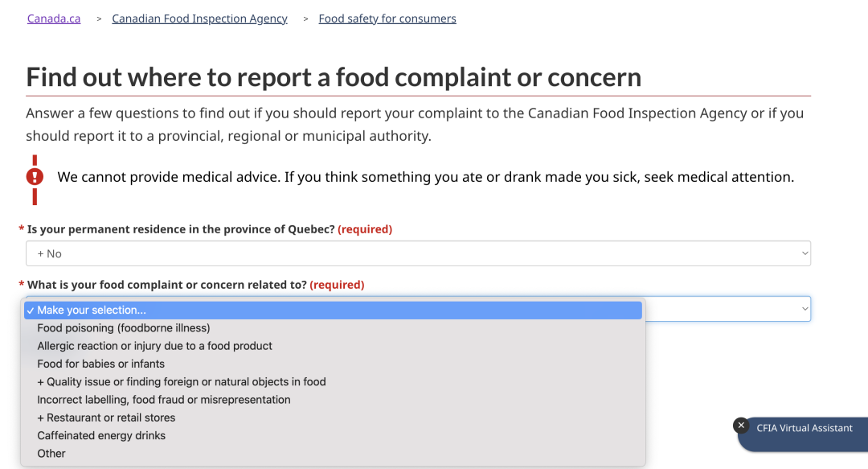The width and height of the screenshot is (868, 469).
Task: Open the CFIA Virtual Assistant chat
Action: click(805, 428)
